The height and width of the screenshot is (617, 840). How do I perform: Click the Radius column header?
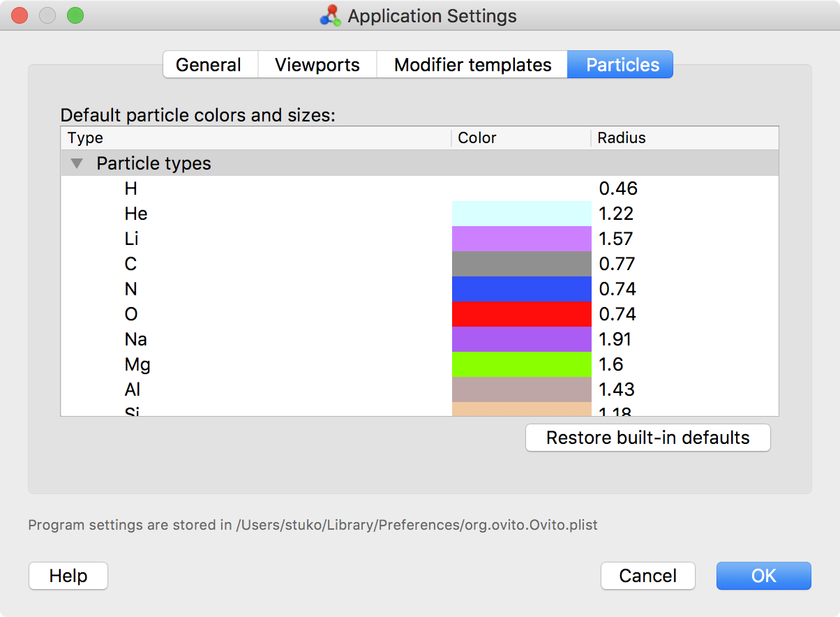pos(622,138)
